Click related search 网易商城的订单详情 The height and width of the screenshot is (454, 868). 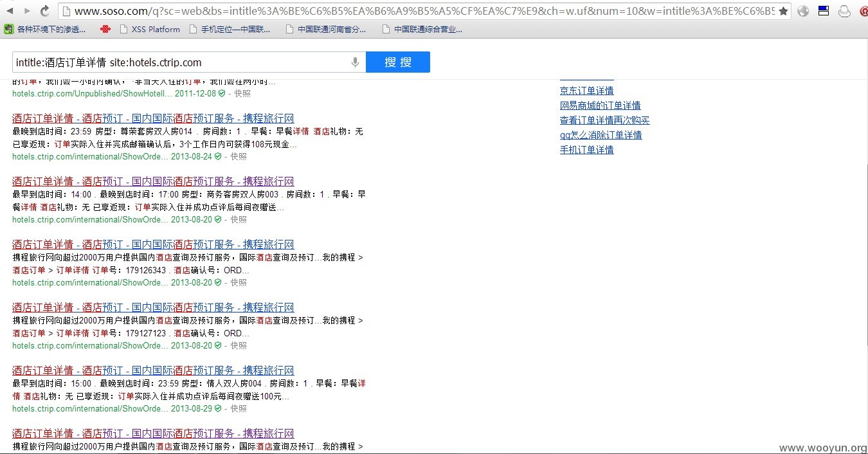tap(600, 105)
